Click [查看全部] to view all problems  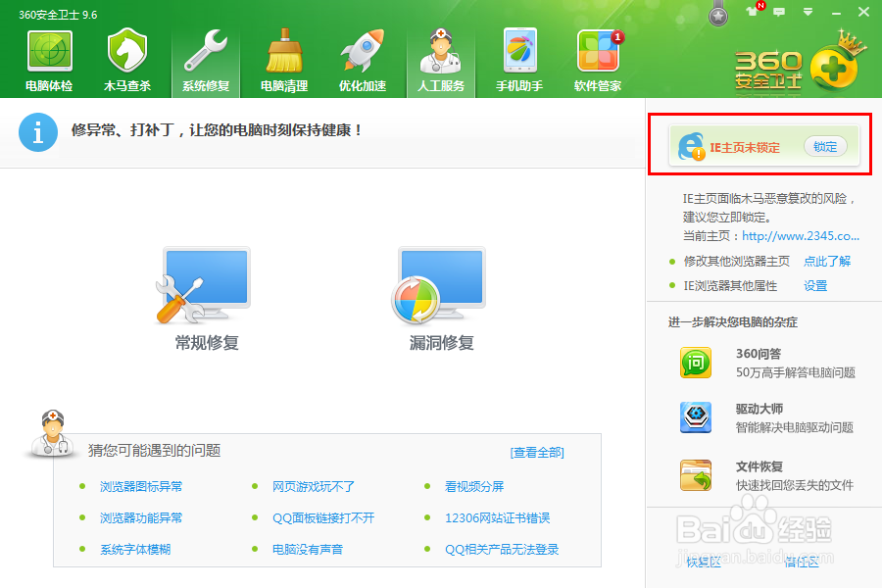pos(537,453)
